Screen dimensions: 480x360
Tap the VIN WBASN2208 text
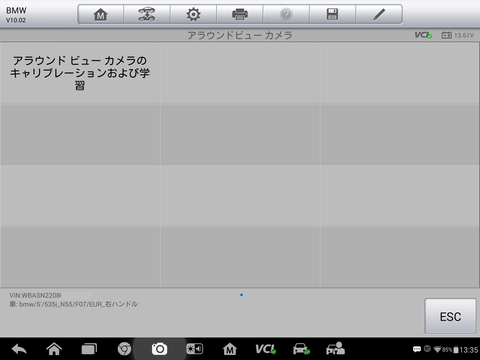pos(35,296)
